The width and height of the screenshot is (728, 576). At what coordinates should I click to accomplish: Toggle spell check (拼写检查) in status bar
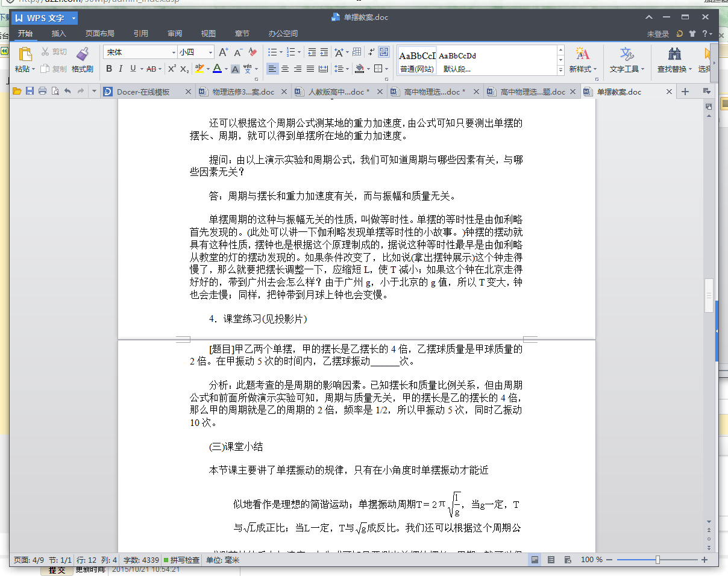click(182, 560)
